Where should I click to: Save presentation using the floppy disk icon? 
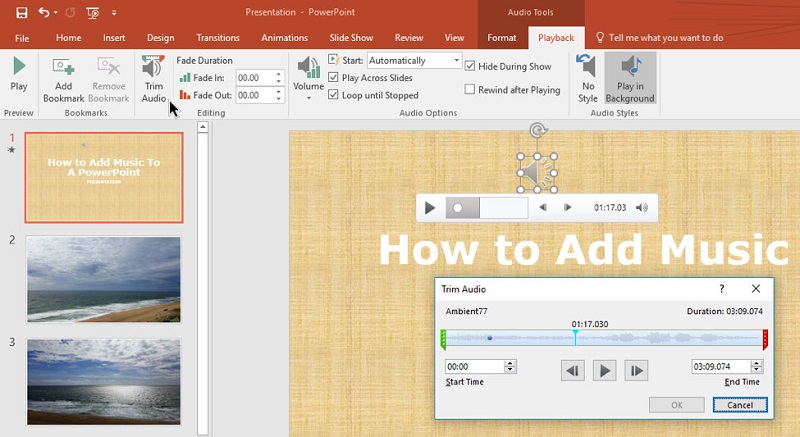[x=22, y=12]
